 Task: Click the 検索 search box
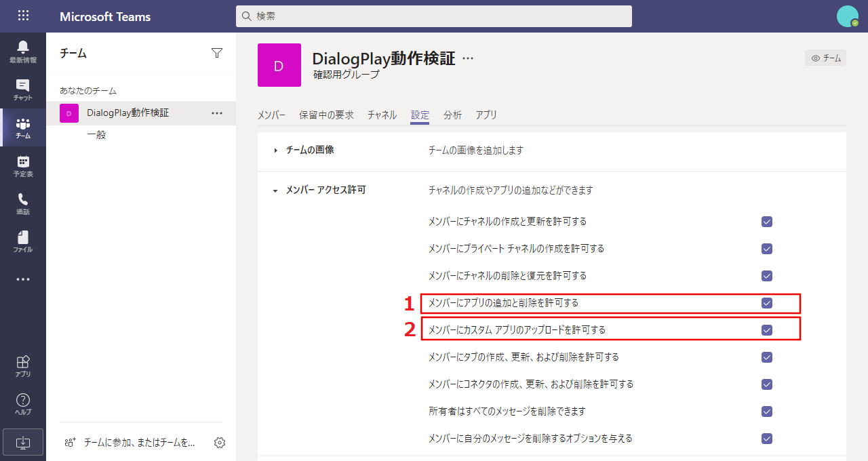click(434, 16)
